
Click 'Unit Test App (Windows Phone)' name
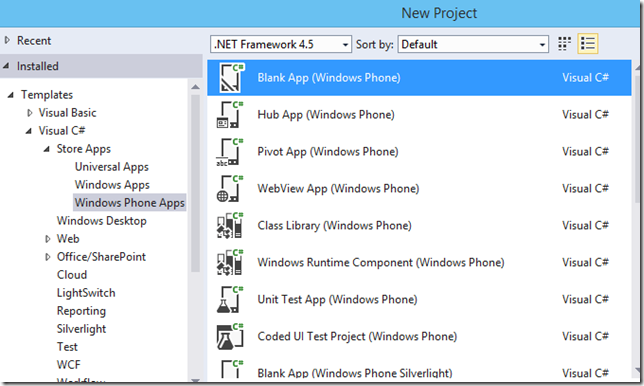pos(337,299)
